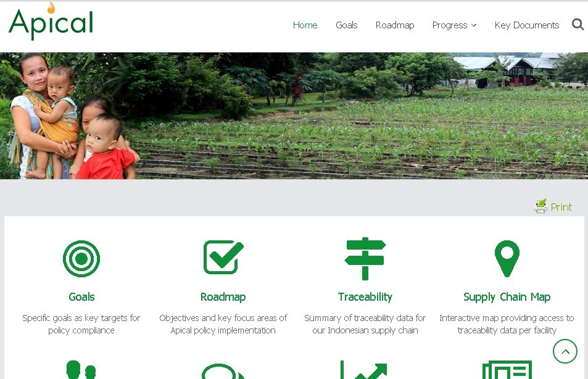The width and height of the screenshot is (588, 379).
Task: Open the Key Documents menu item
Action: point(527,25)
